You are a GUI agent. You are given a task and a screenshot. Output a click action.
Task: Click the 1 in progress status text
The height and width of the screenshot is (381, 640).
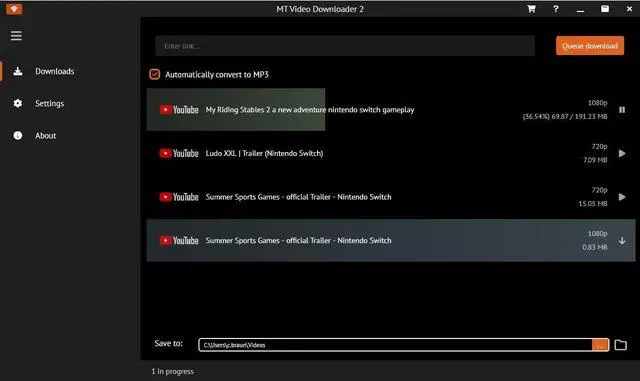(172, 371)
